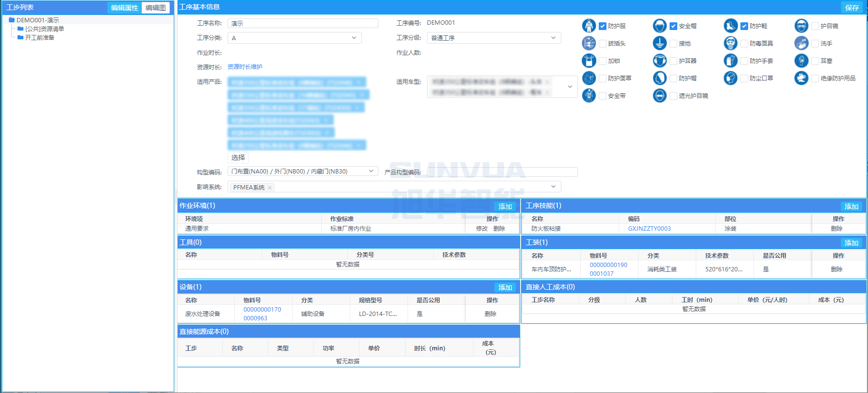
Task: Click the 防护服 protective clothing icon
Action: 589,26
